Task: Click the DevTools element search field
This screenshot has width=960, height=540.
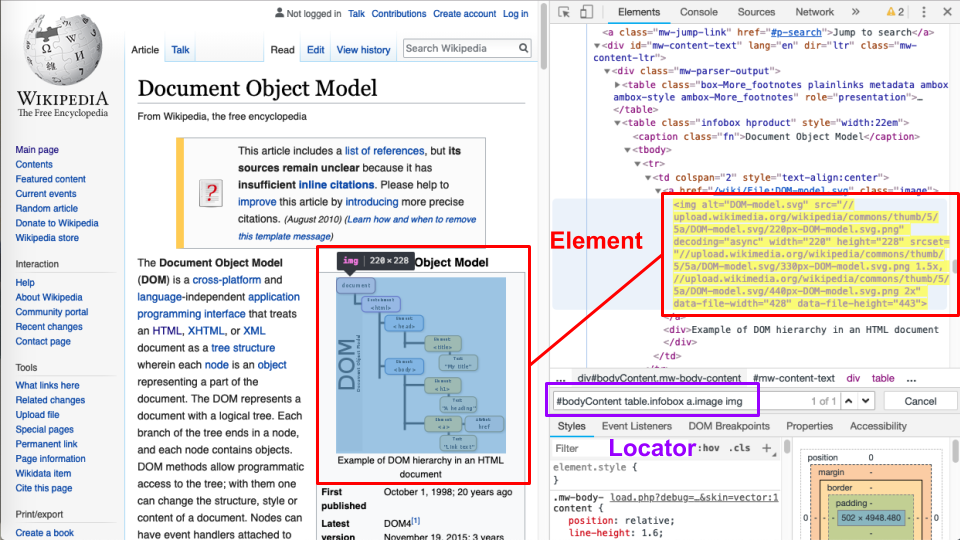Action: tap(680, 401)
